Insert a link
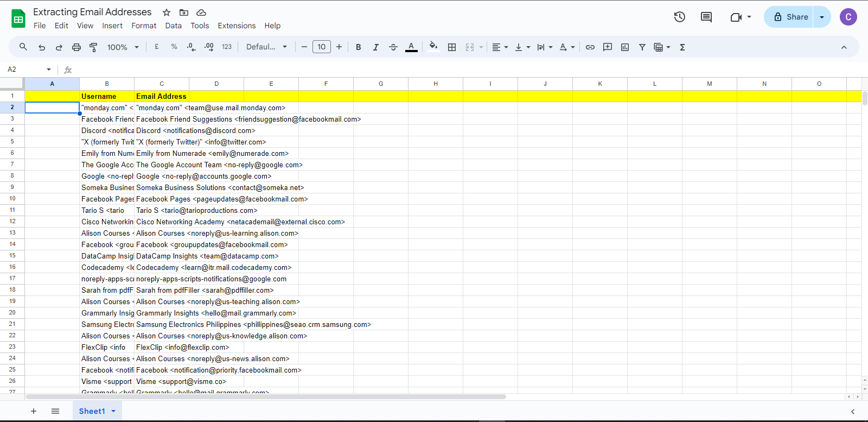The image size is (868, 422). point(590,47)
